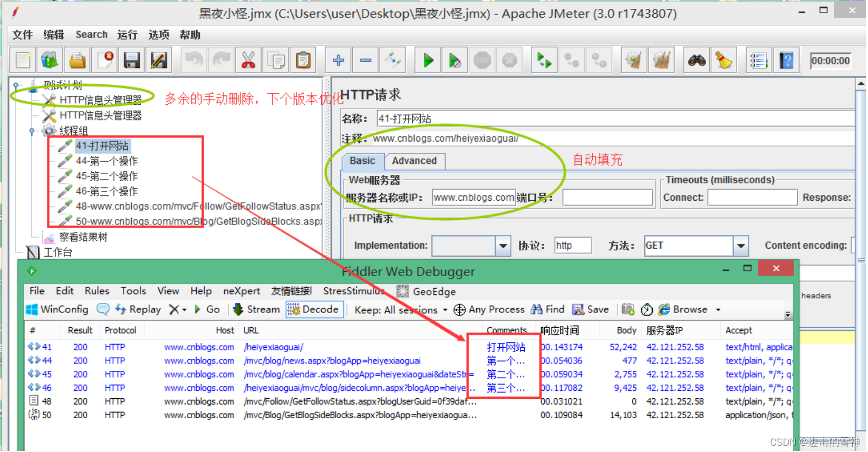Open the 帮助 menu in JMeter
Image resolution: width=868 pixels, height=452 pixels.
point(190,35)
